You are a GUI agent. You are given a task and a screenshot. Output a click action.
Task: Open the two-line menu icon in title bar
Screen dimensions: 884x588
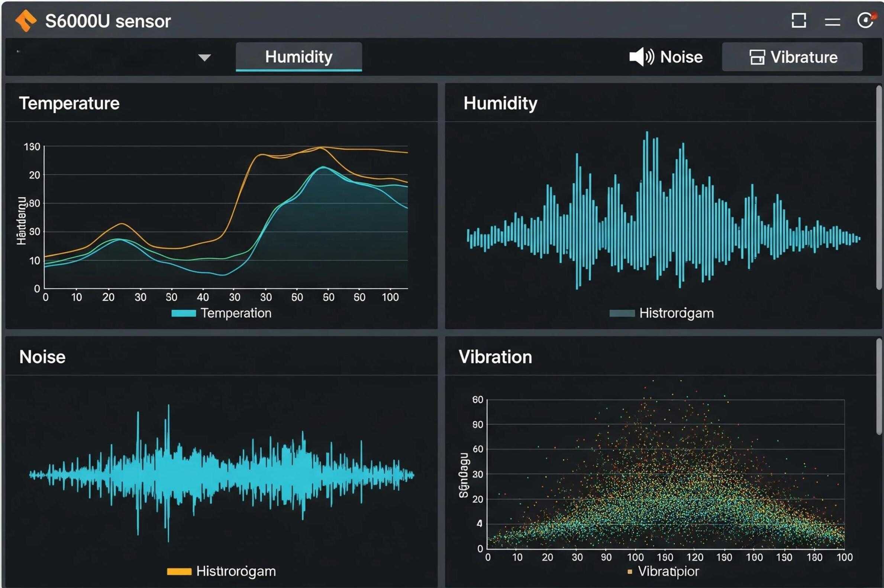[832, 22]
